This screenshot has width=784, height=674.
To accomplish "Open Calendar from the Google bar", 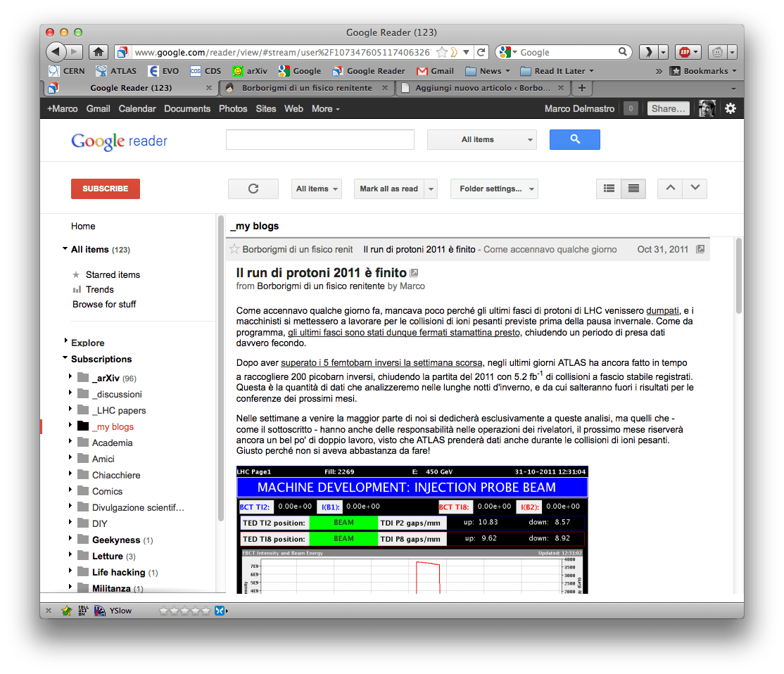I will [137, 108].
